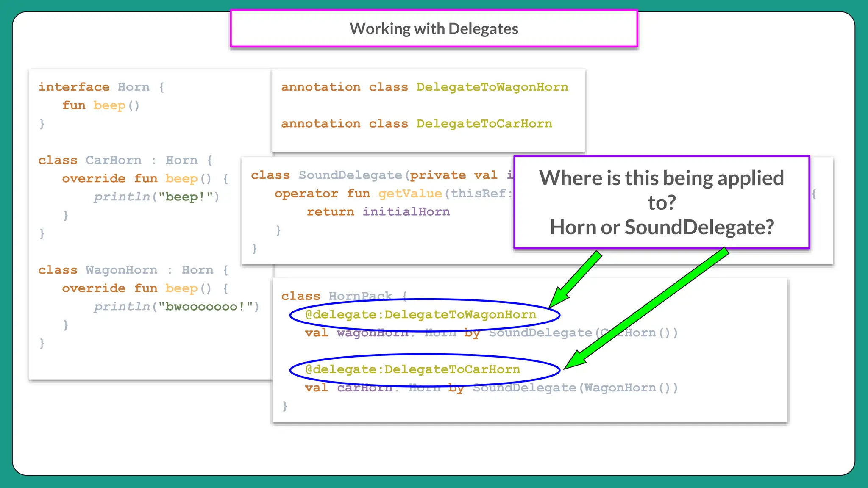Screen dimensions: 868x488
Task: Select the println("bwooooooo!") statement
Action: click(x=176, y=306)
